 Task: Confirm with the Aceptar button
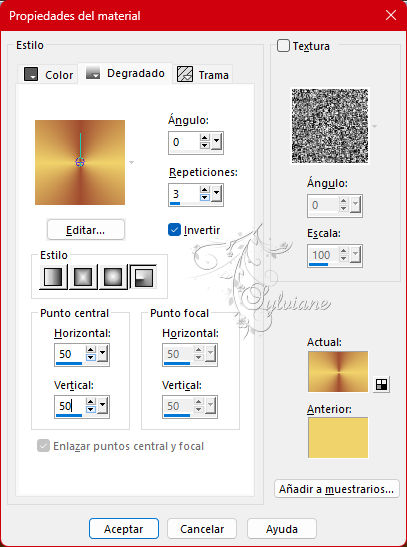click(124, 529)
